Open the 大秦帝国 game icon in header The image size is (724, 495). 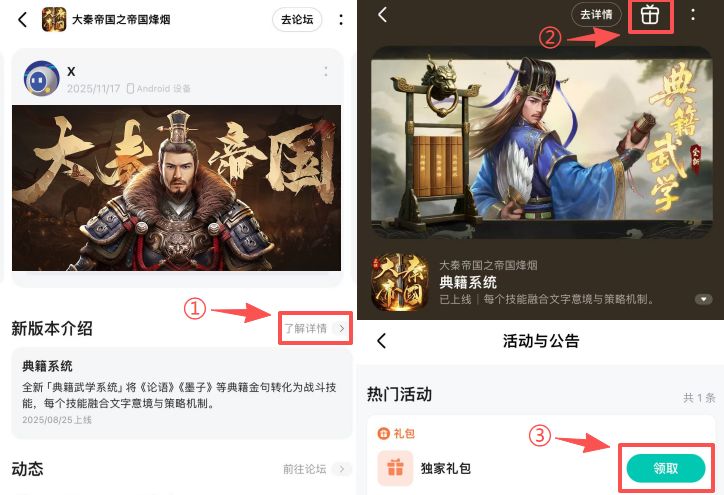coord(54,19)
